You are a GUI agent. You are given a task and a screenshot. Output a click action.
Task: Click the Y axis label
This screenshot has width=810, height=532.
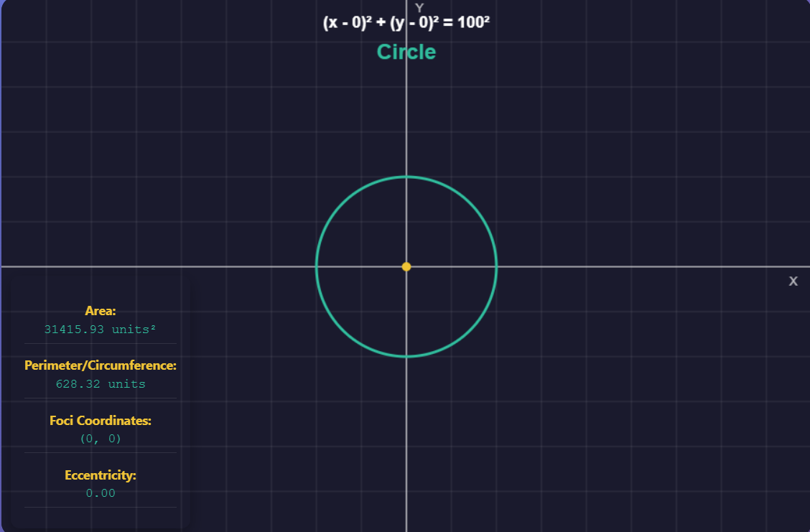pyautogui.click(x=419, y=9)
